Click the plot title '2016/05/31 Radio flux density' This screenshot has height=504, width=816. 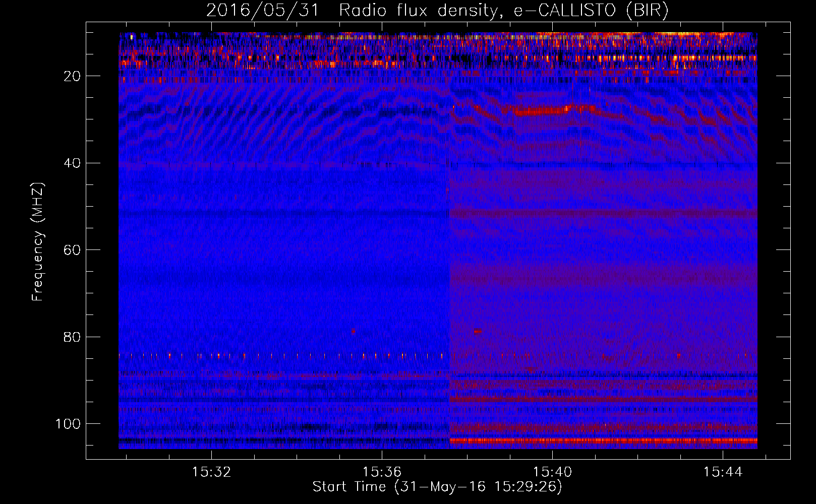352,11
